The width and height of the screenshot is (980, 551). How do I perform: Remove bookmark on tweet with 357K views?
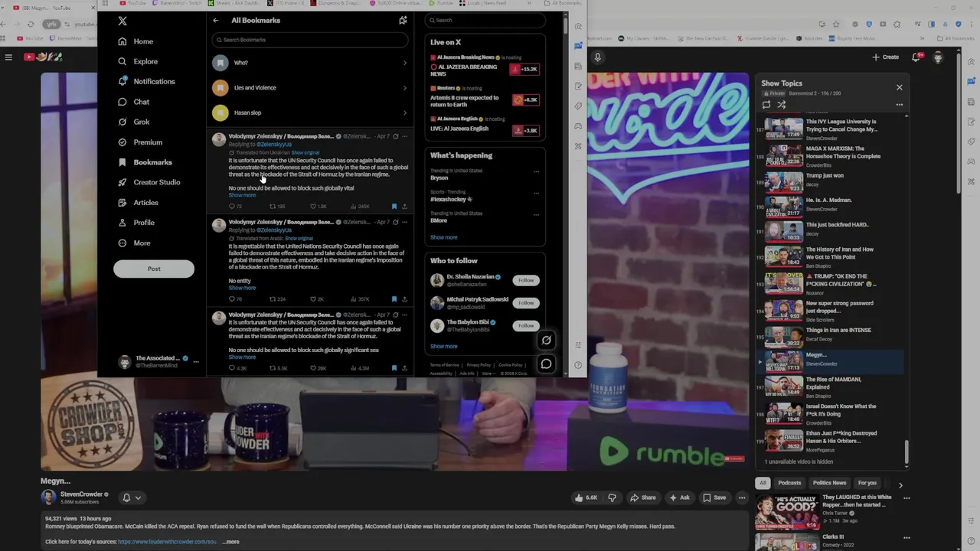[x=394, y=299]
